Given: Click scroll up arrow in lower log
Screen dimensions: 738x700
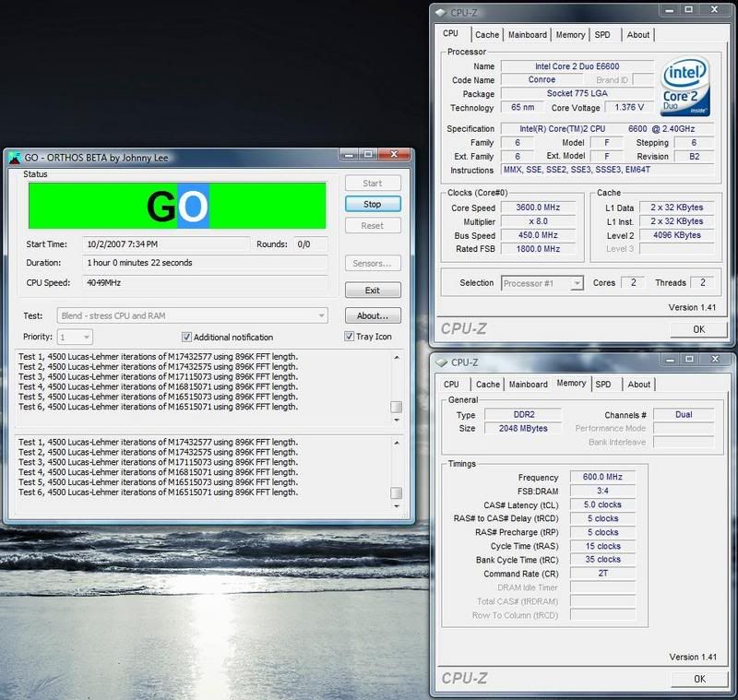Looking at the screenshot, I should pyautogui.click(x=397, y=443).
